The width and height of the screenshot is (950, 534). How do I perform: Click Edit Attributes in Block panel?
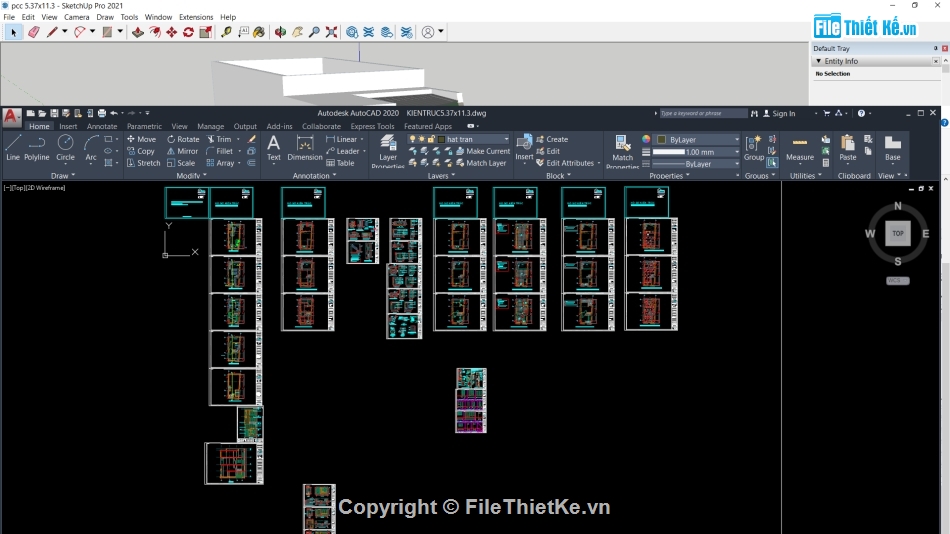point(565,163)
